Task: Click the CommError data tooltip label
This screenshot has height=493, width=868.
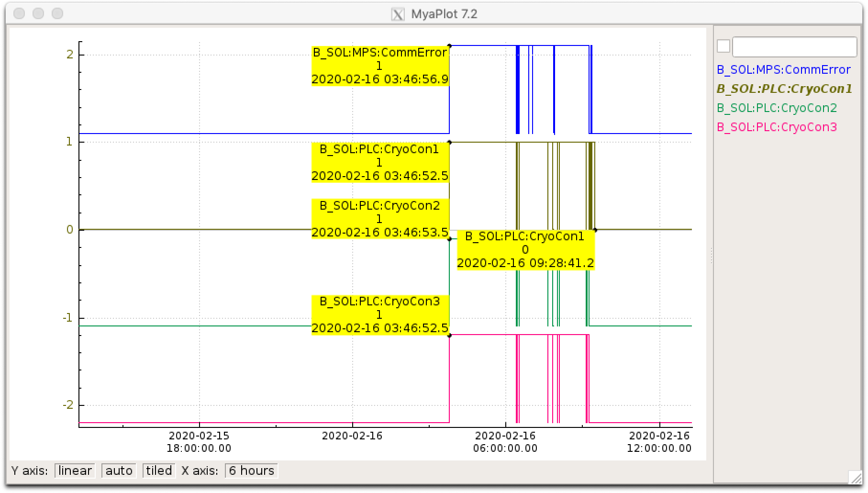Action: click(x=380, y=66)
